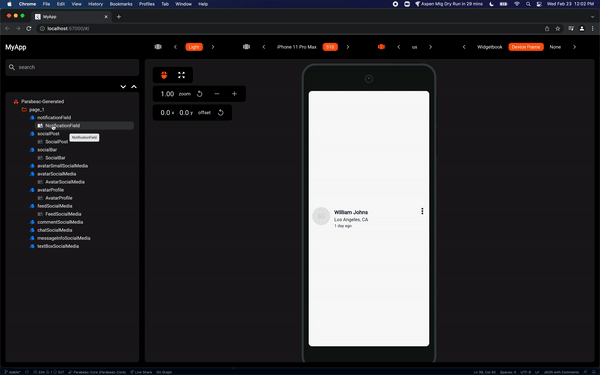Open the Chrome File menu
Image resolution: width=600 pixels, height=375 pixels.
pyautogui.click(x=46, y=4)
